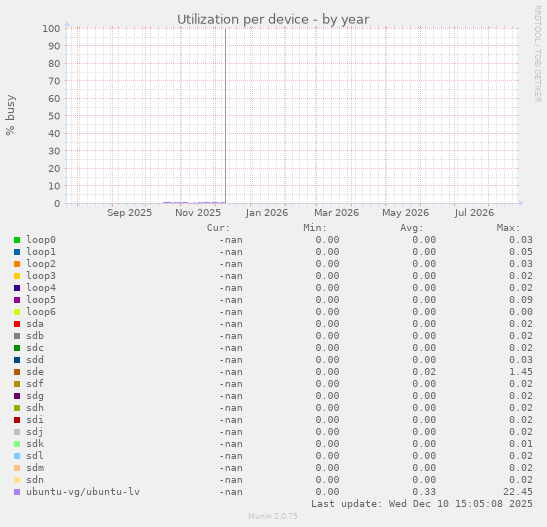Click the 'sdj' legend label
The height and width of the screenshot is (527, 547).
point(35,432)
